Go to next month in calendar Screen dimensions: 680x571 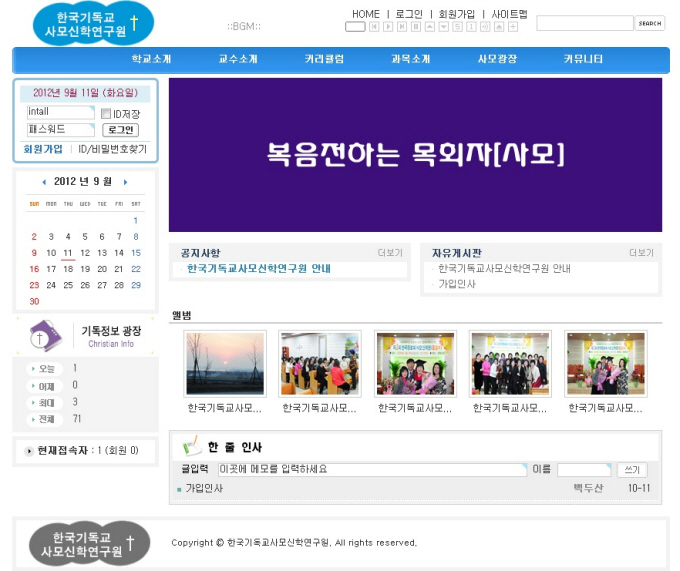pos(124,182)
